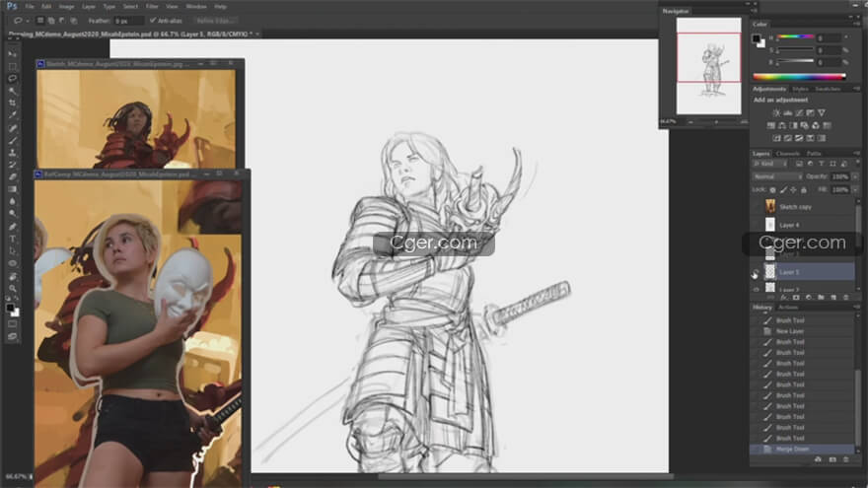868x488 pixels.
Task: Open the File menu
Action: coord(30,7)
